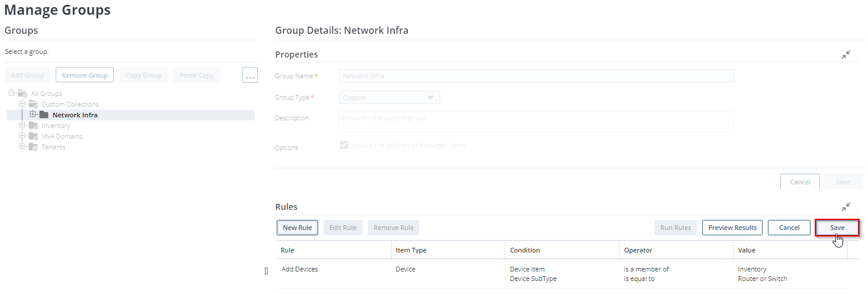The width and height of the screenshot is (868, 294).
Task: Click the Network Infra folder icon
Action: click(x=44, y=115)
